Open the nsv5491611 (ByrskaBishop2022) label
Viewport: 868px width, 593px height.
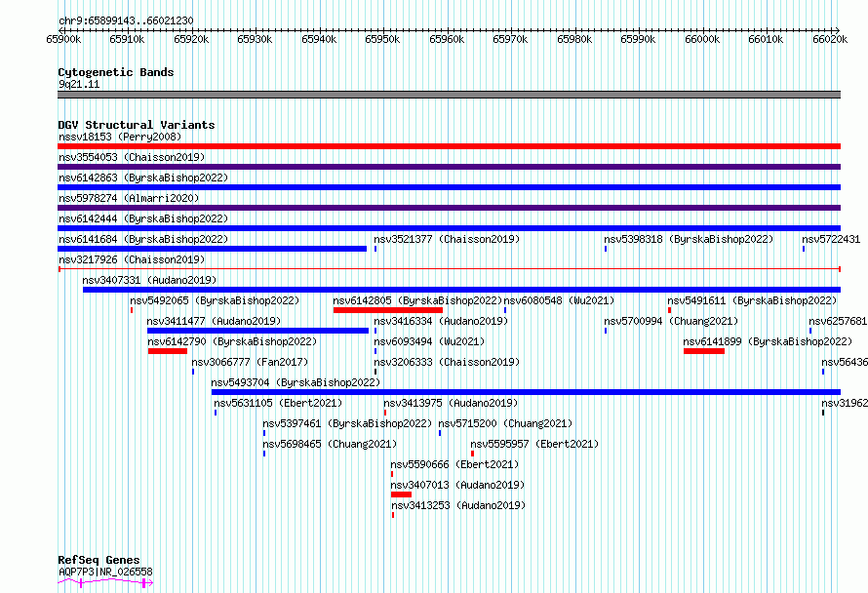752,300
